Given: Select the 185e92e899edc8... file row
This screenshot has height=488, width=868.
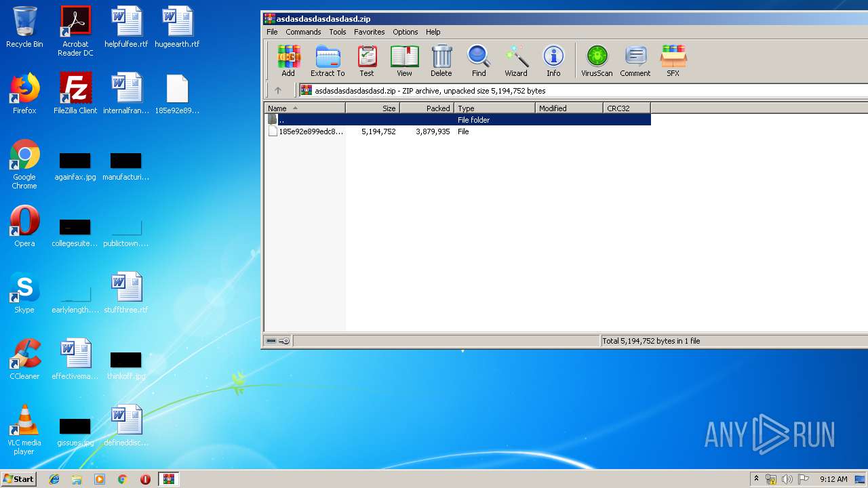Looking at the screenshot, I should [458, 131].
